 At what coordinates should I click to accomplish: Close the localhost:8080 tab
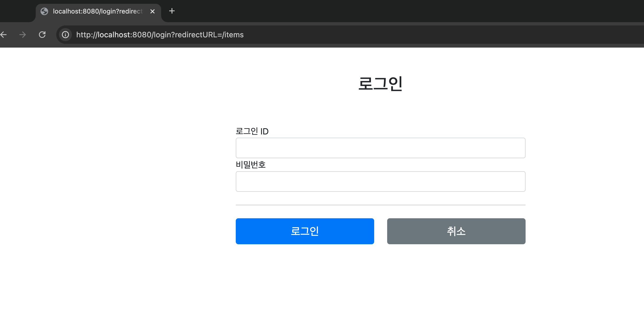[x=152, y=11]
